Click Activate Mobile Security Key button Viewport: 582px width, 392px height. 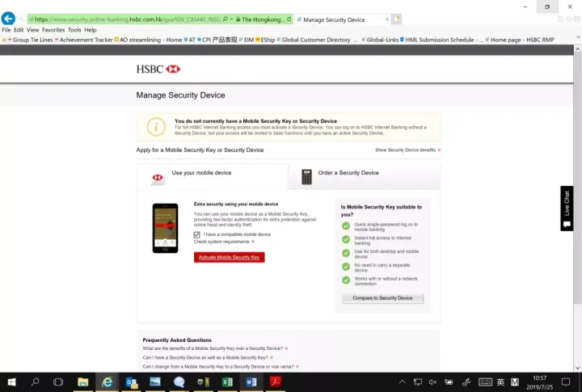point(229,257)
